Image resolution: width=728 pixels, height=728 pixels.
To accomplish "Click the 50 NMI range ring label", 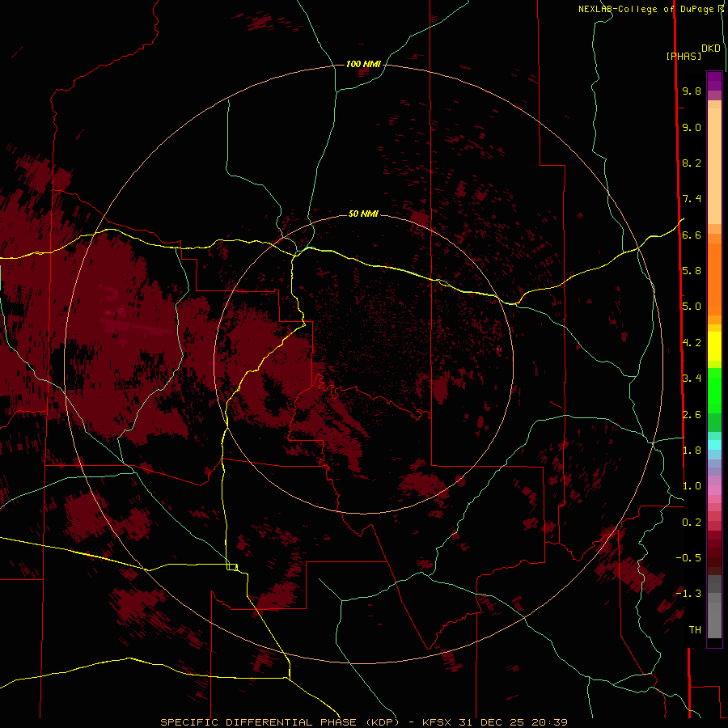I will (x=363, y=214).
